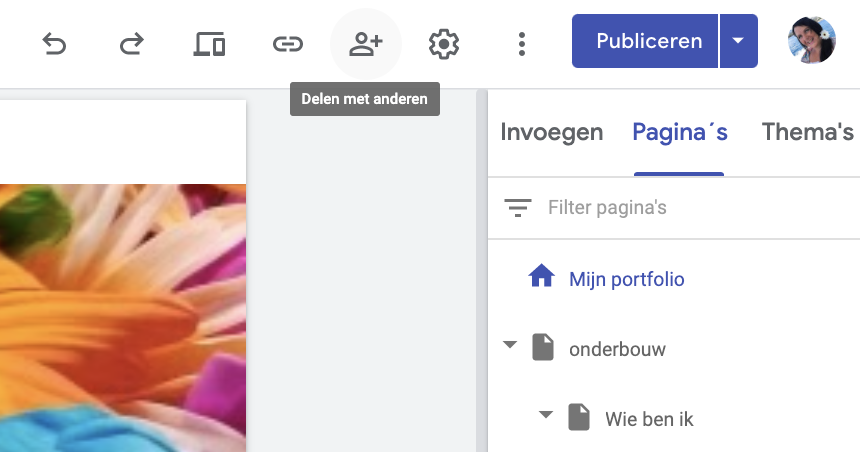The image size is (860, 452).
Task: Click the page icon next to Wie ben ik
Action: (578, 417)
